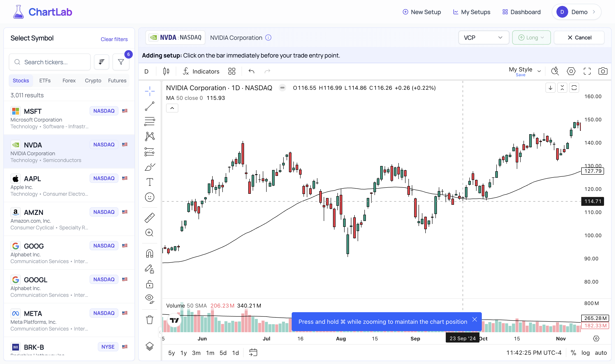Select the Text annotation tool
Viewport: 615px width, 364px height.
click(149, 182)
